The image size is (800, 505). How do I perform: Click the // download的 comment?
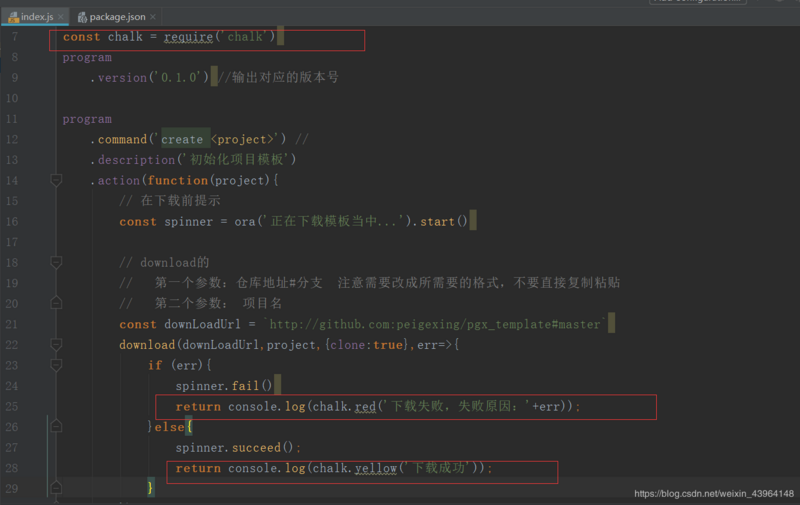[x=164, y=262]
